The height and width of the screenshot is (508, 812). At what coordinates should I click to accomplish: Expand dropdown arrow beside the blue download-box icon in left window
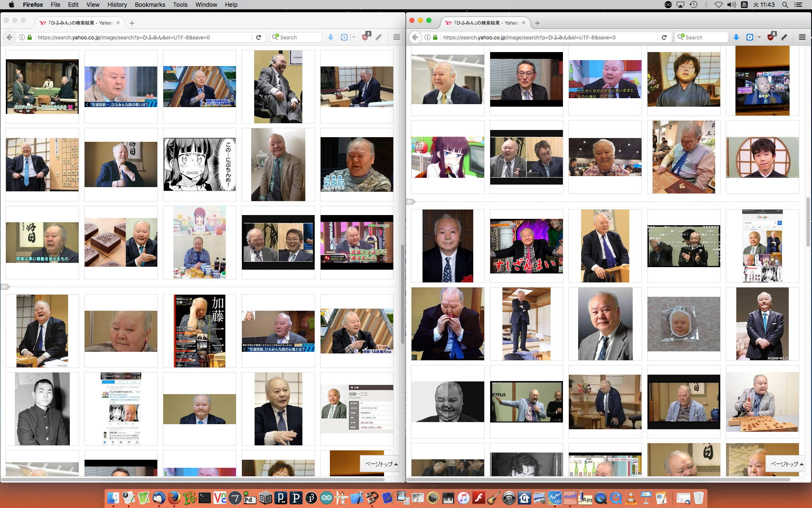(354, 37)
